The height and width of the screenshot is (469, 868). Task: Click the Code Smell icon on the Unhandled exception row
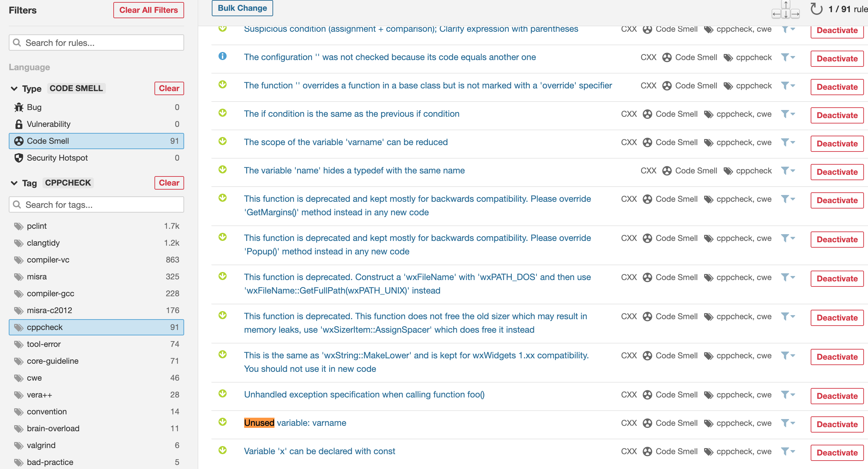tap(647, 394)
